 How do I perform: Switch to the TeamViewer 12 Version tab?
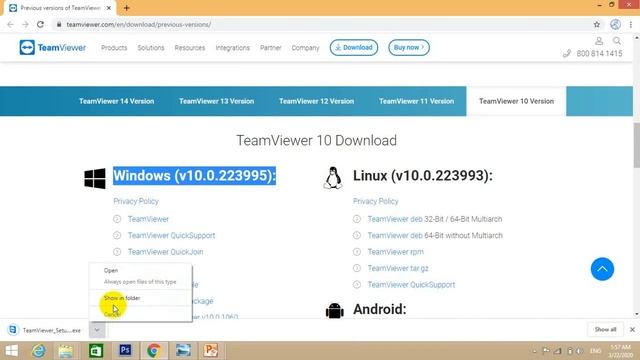coord(316,101)
